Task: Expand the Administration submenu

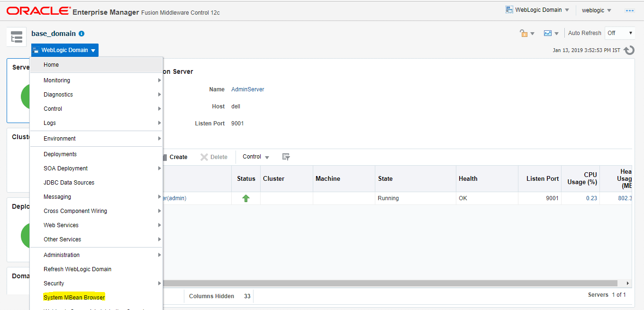Action: pos(96,255)
